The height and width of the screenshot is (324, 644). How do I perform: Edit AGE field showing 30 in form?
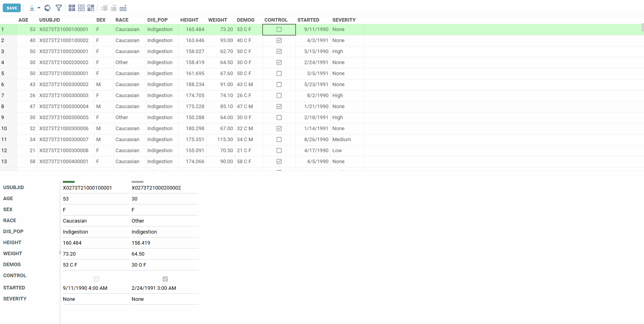tap(165, 199)
